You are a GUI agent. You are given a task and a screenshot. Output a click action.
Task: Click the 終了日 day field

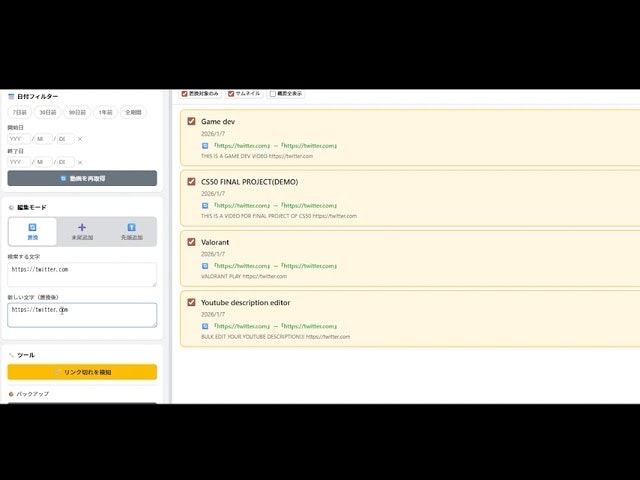tap(66, 162)
